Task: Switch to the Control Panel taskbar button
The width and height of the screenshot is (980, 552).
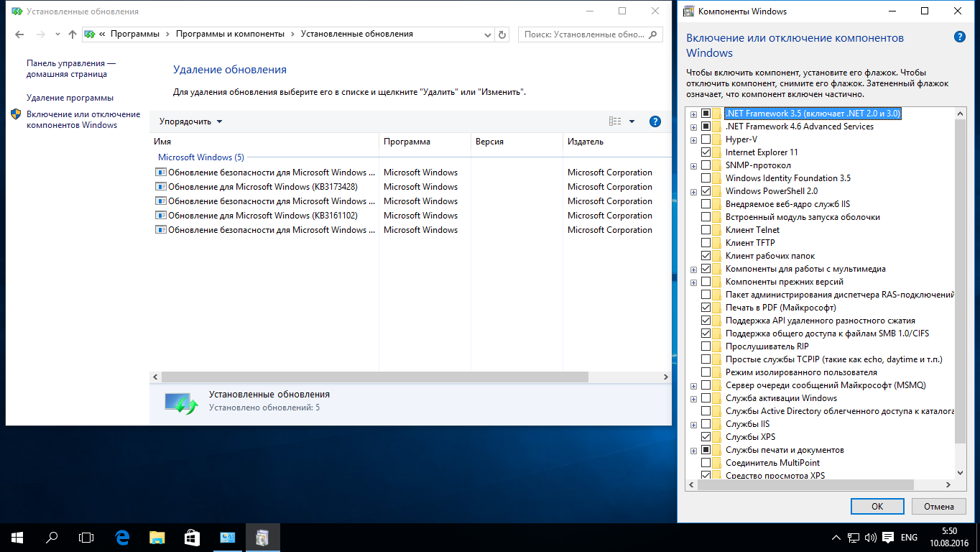Action: coord(227,537)
